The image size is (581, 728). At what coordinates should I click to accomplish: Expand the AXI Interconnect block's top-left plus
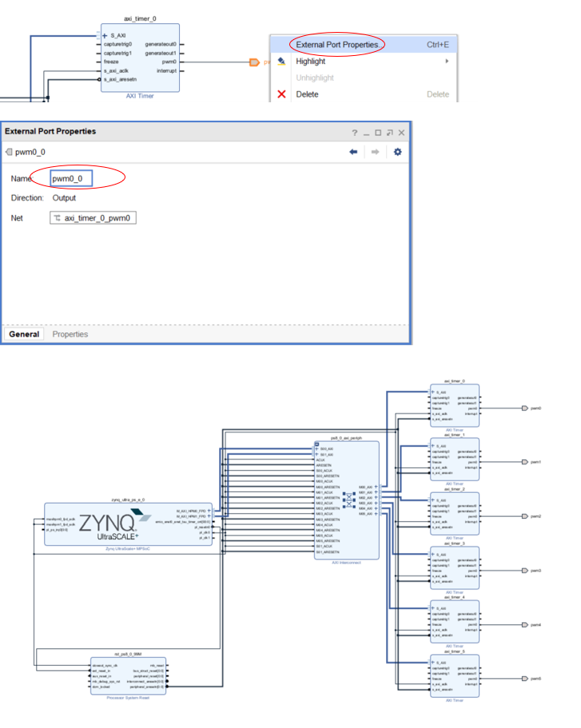[317, 444]
